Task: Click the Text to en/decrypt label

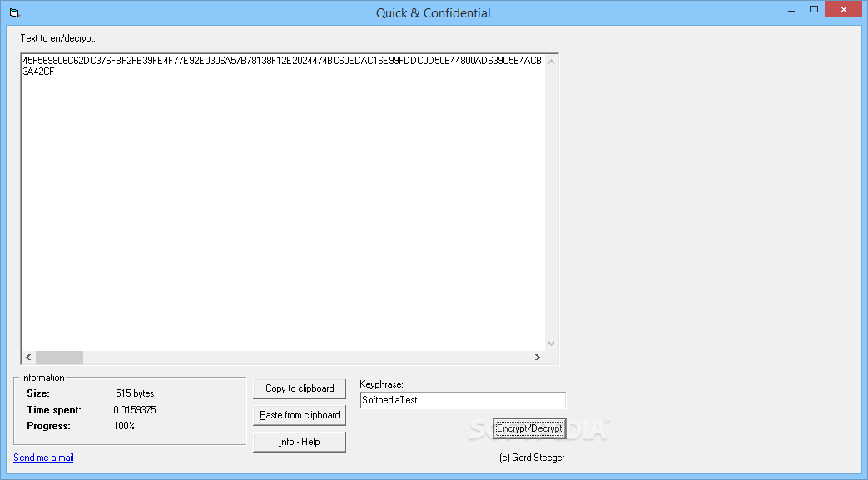Action: coord(58,38)
